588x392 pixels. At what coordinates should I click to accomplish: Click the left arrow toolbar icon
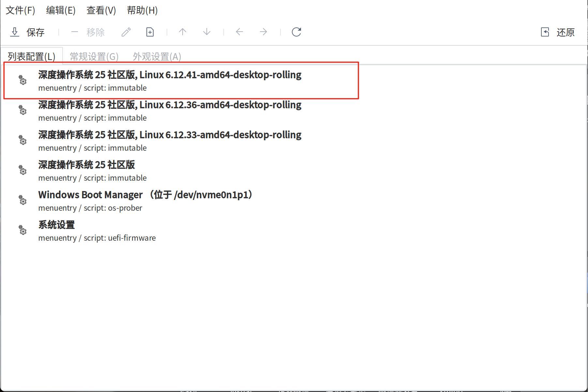point(239,32)
